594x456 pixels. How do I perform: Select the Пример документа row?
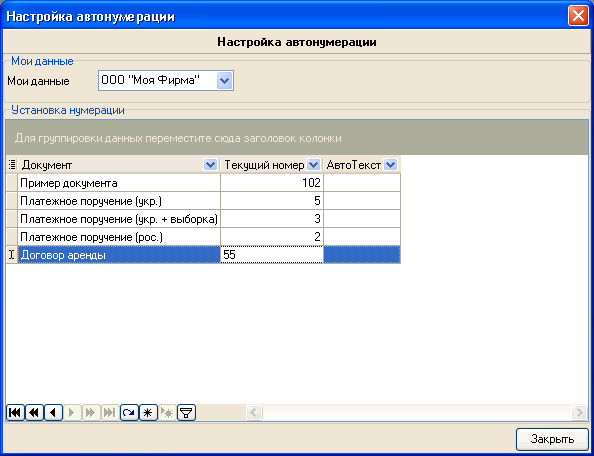[x=203, y=183]
